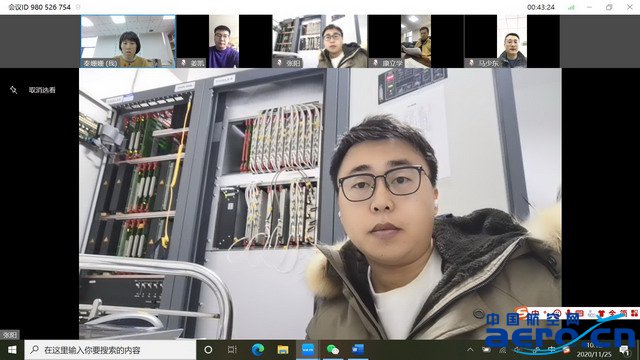Toggle 康立学's muted microphone icon

coord(375,63)
